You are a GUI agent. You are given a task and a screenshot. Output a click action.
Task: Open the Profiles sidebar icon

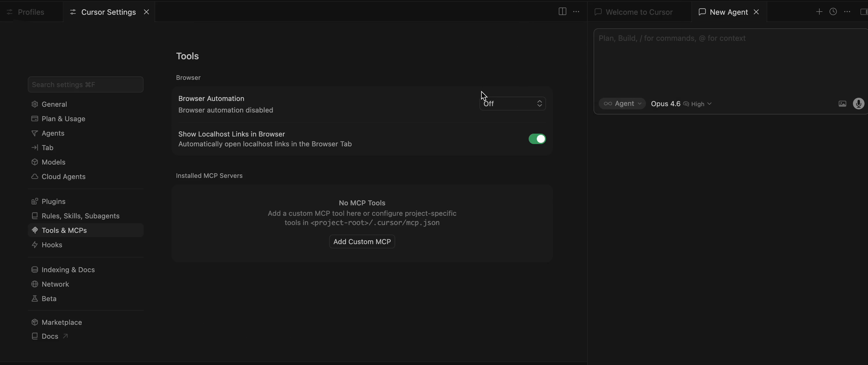[10, 12]
